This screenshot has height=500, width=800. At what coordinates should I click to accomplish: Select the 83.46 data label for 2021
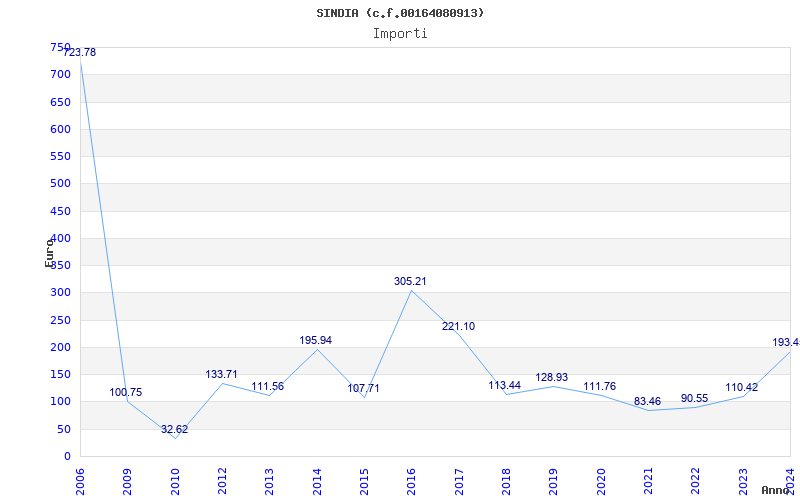point(647,401)
